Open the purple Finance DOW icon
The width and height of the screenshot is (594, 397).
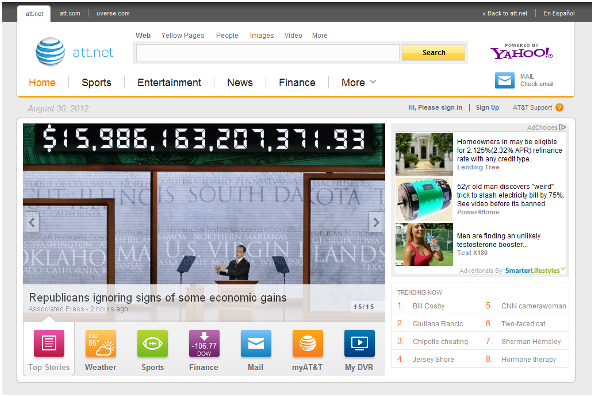tap(204, 343)
